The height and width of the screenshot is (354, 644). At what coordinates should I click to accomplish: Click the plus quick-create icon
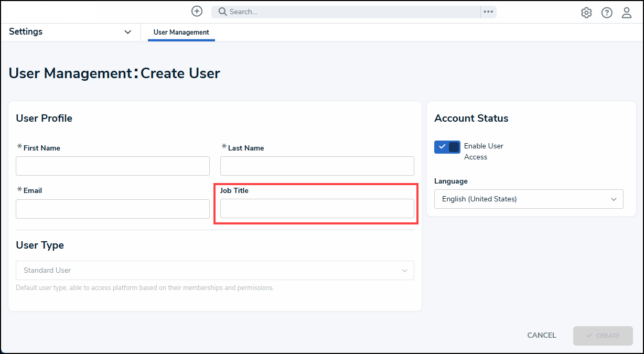pyautogui.click(x=197, y=11)
